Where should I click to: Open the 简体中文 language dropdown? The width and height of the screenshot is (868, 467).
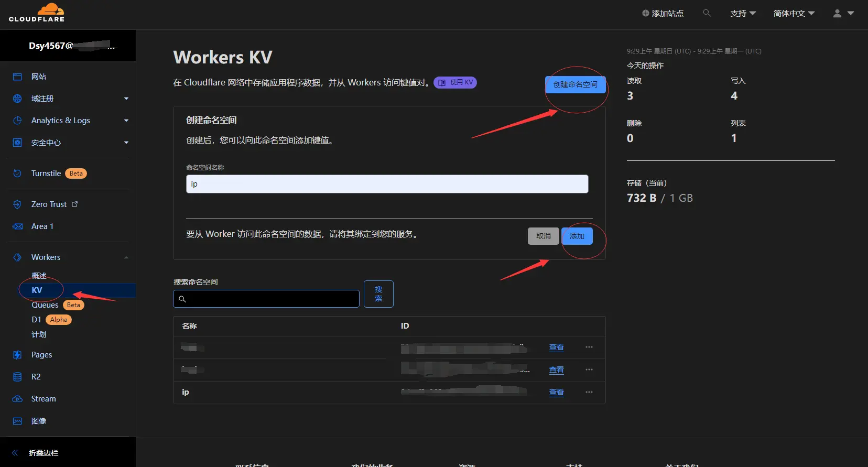[794, 14]
